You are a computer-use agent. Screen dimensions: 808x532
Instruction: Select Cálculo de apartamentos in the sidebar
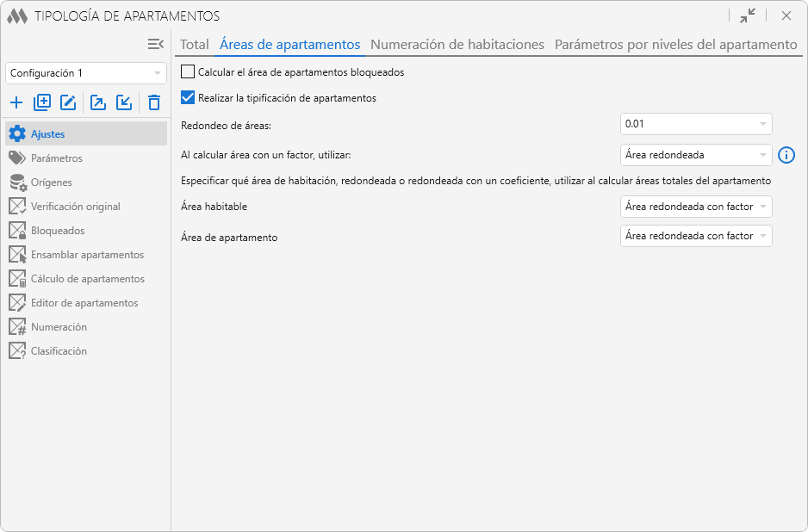click(87, 279)
